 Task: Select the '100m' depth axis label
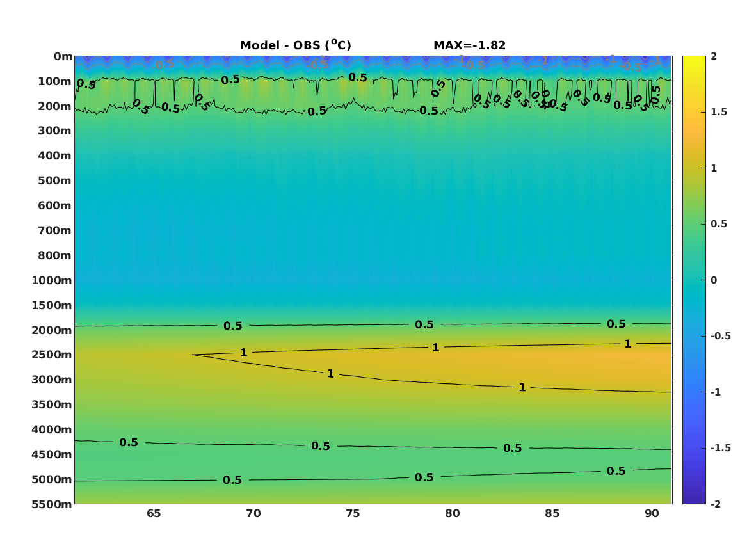point(55,81)
